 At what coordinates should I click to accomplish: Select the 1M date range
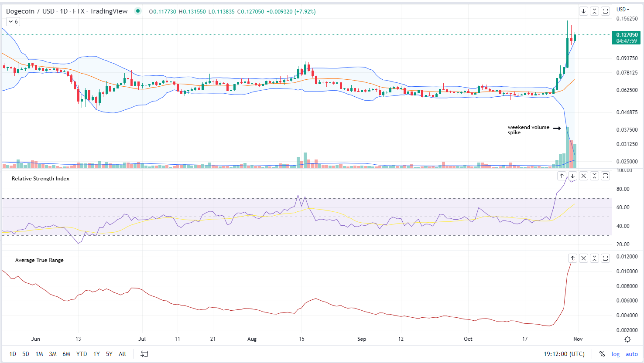39,354
